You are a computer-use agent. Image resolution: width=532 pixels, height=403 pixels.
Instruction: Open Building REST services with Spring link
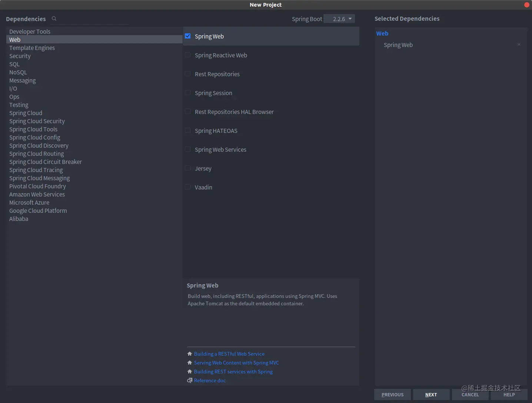coord(233,372)
